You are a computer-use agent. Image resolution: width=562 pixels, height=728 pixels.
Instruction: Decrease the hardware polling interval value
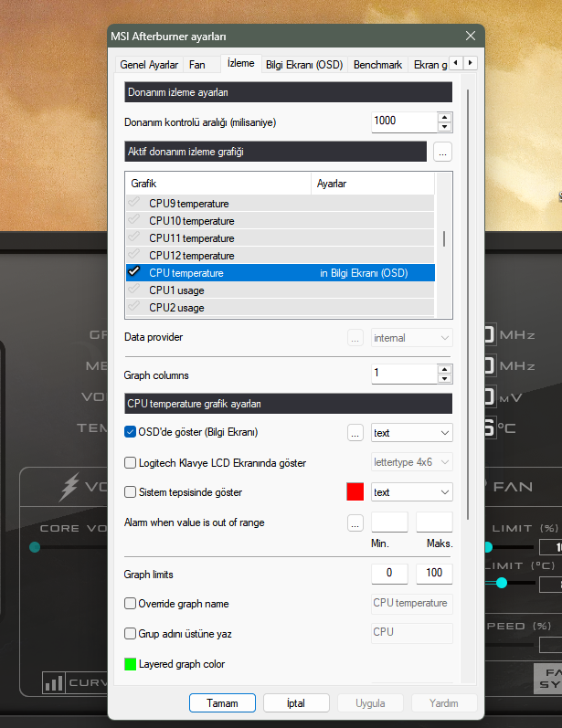(x=444, y=127)
